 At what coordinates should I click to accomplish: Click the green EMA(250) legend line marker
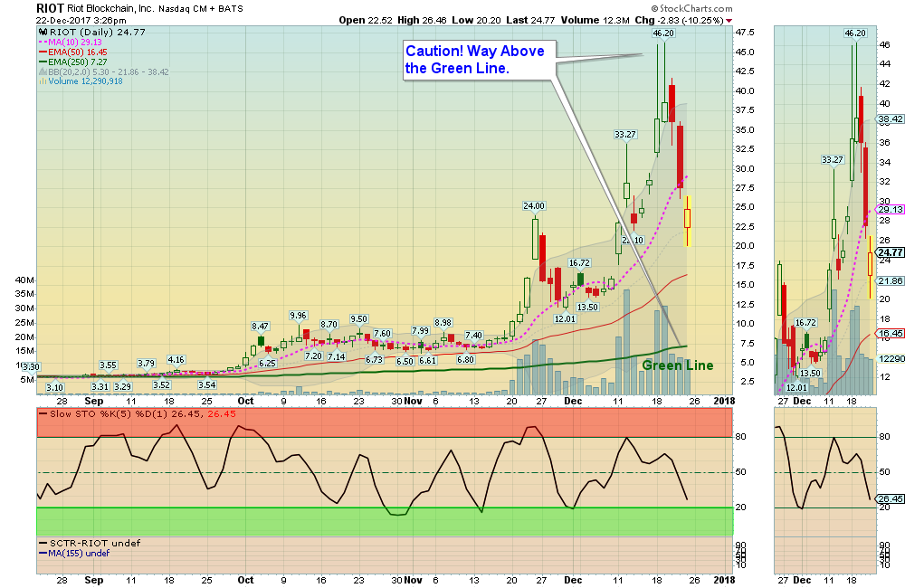pyautogui.click(x=43, y=62)
